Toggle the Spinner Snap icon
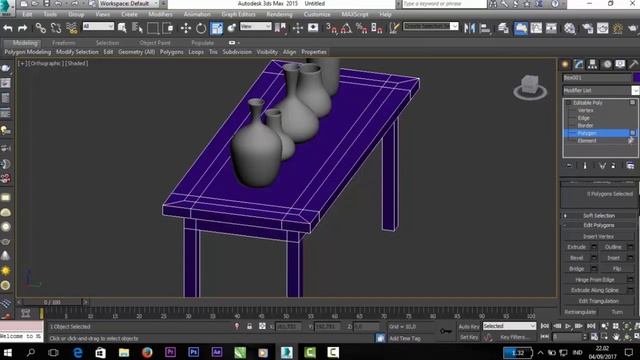The image size is (640, 360). click(x=377, y=28)
